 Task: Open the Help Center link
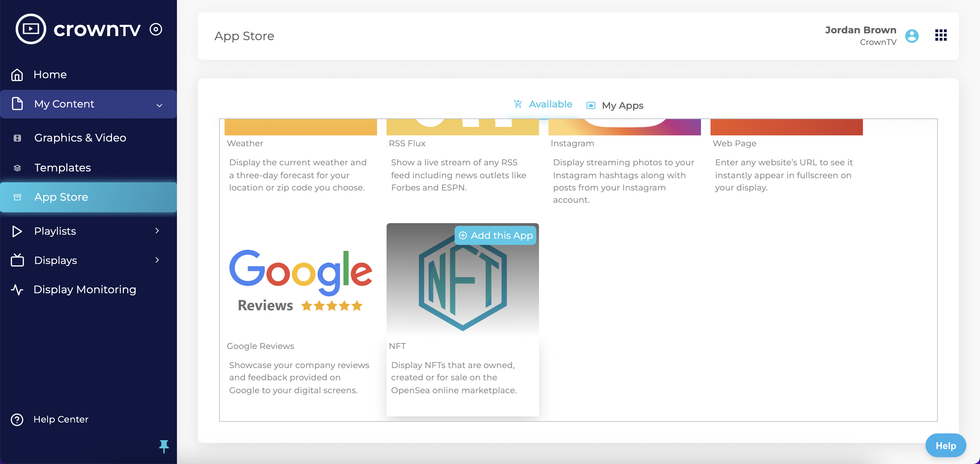(x=61, y=419)
